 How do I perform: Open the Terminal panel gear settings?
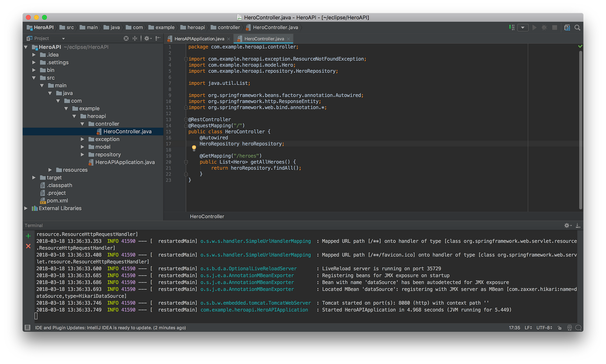568,225
